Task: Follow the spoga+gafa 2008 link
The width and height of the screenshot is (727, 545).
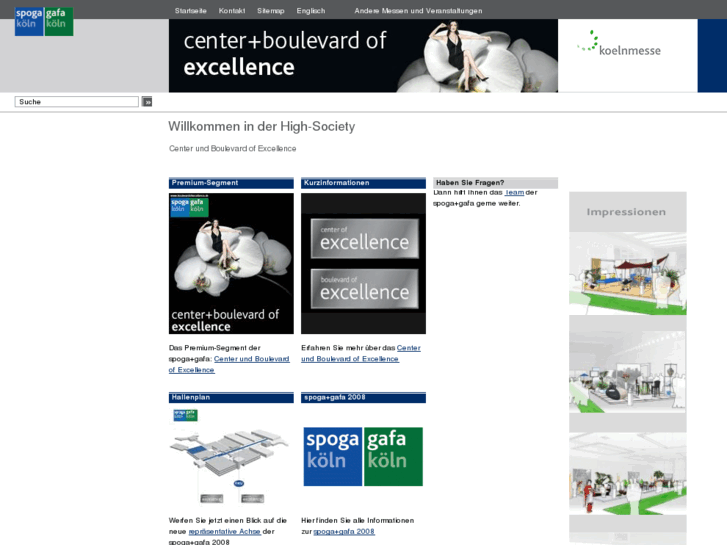Action: click(x=344, y=532)
